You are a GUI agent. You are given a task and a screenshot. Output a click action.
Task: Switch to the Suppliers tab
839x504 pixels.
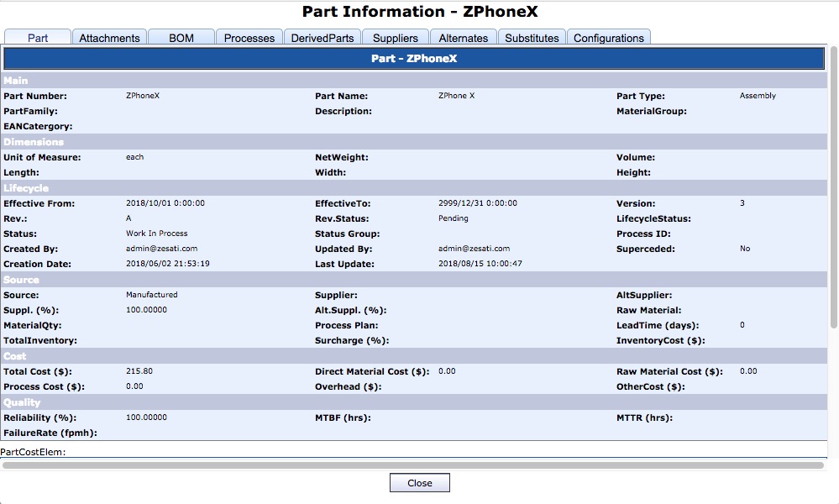point(395,37)
